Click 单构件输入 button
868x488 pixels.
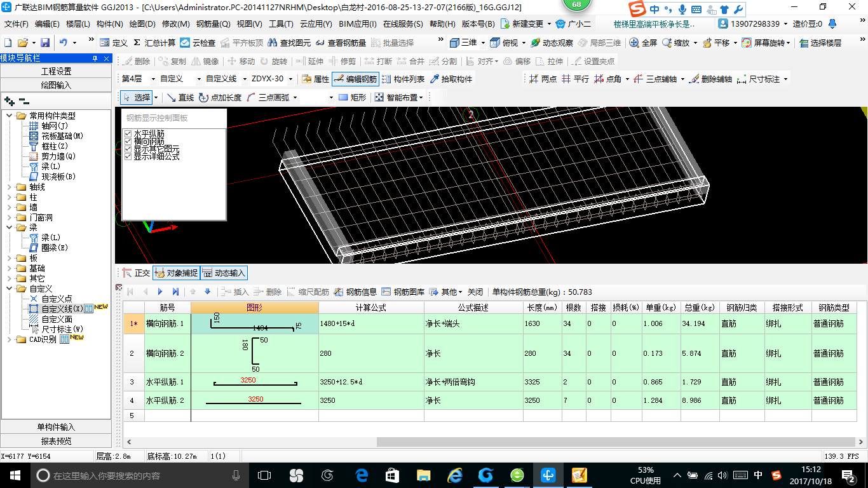click(56, 427)
